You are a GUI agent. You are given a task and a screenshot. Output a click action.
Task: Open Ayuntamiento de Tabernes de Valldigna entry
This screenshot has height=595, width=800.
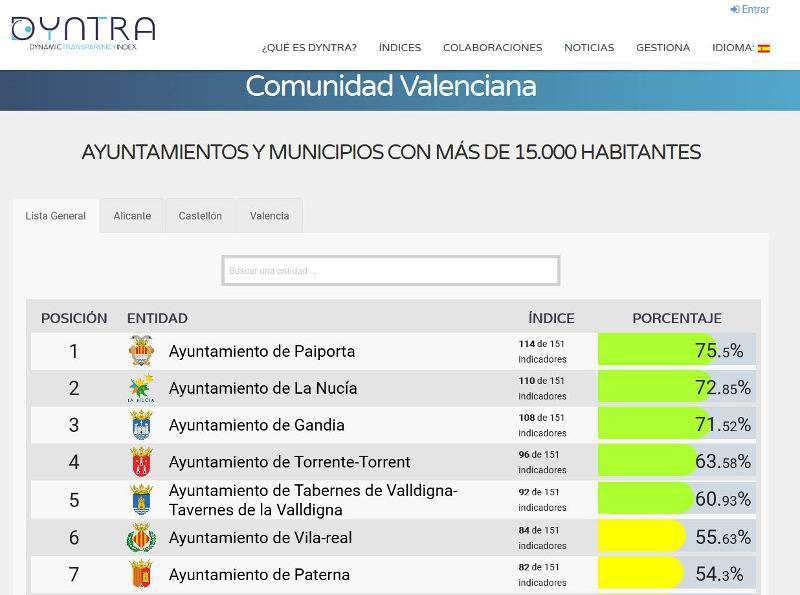(x=313, y=500)
